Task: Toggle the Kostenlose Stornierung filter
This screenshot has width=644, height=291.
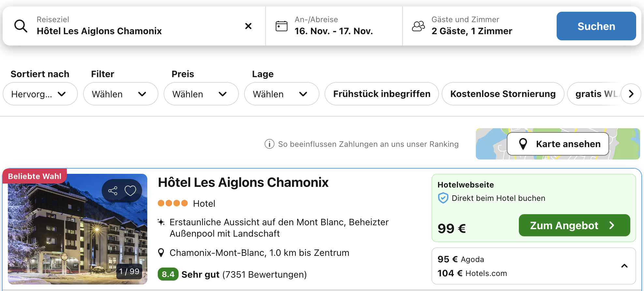Action: [x=503, y=94]
